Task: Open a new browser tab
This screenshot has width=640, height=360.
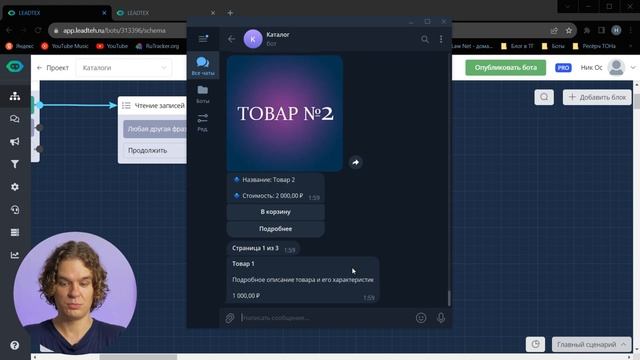Action: point(230,13)
